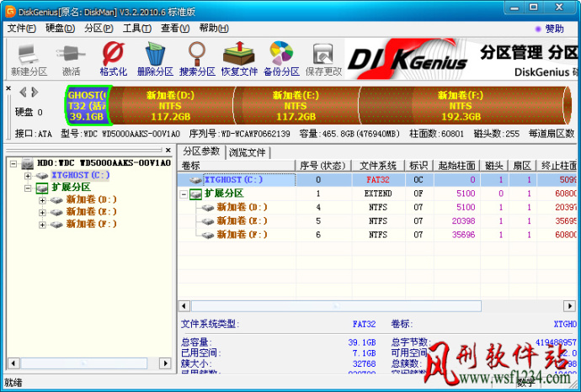Screen dimensions: 581x392
Task: Open the 搜索分区 search partition tool
Action: coord(197,59)
